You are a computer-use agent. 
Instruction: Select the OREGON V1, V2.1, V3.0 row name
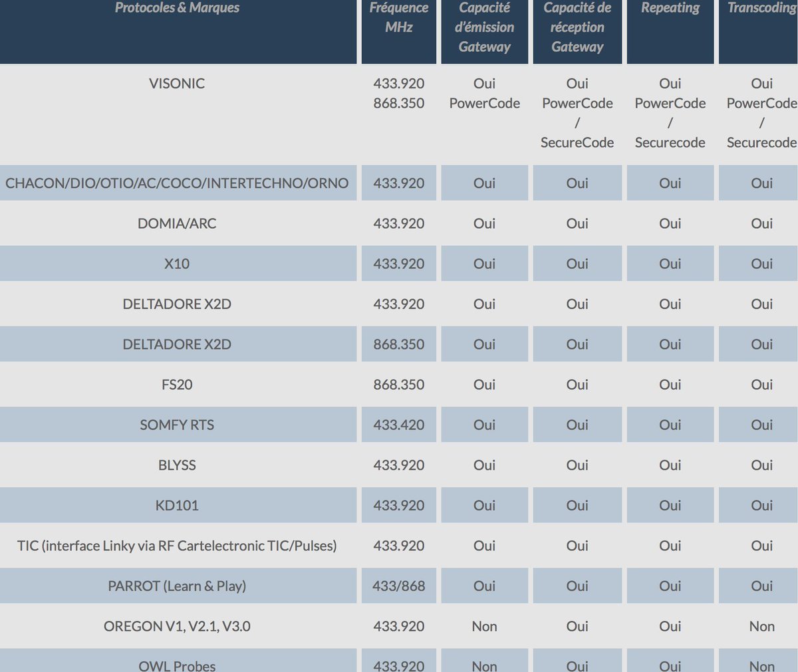coord(177,626)
